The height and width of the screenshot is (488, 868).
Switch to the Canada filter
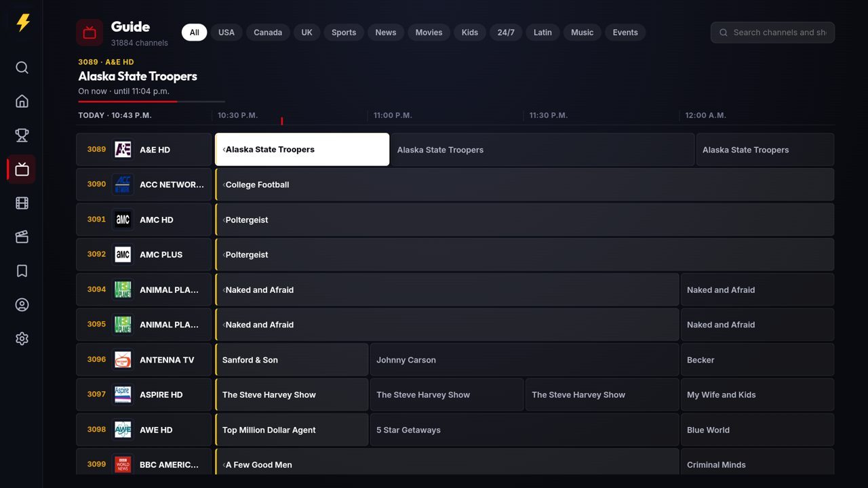pos(268,33)
